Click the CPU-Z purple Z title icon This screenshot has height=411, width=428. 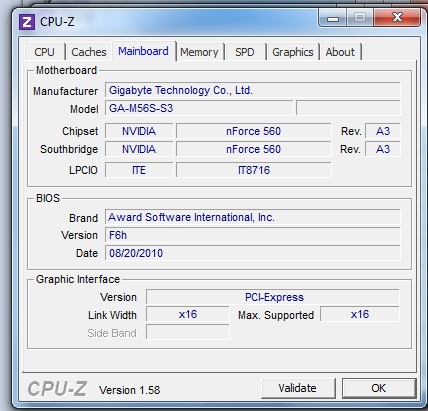tap(27, 22)
